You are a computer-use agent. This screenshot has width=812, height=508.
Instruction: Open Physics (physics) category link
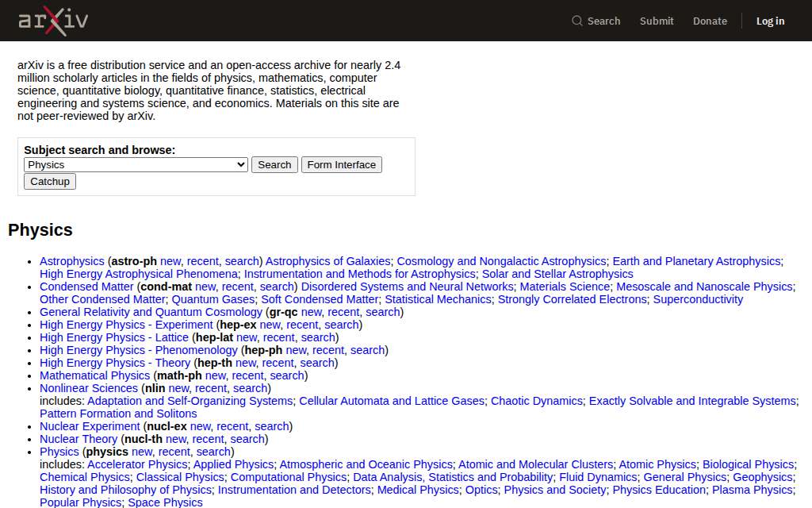pos(59,452)
